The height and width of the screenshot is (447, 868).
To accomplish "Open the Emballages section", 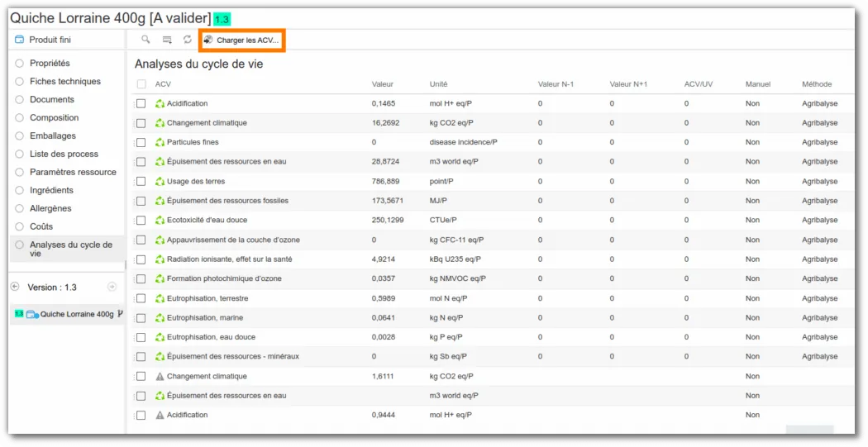I will pyautogui.click(x=53, y=136).
